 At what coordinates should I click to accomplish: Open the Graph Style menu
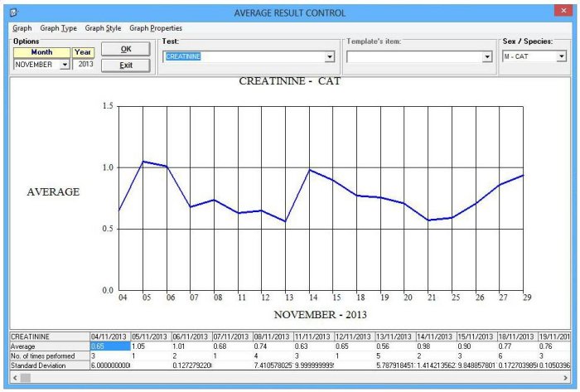(103, 28)
